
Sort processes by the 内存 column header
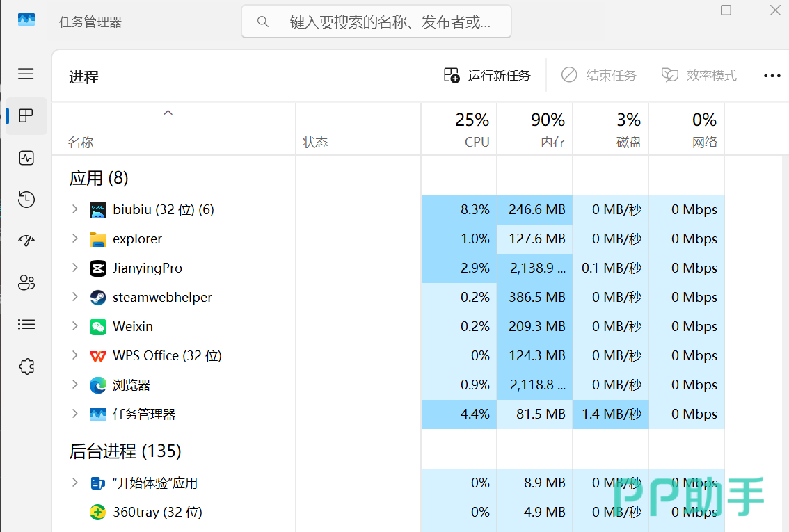click(535, 129)
